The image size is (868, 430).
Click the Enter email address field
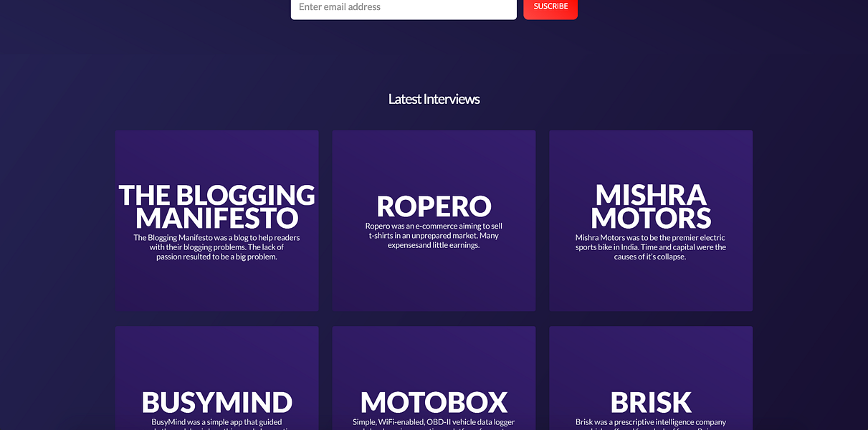(x=404, y=9)
